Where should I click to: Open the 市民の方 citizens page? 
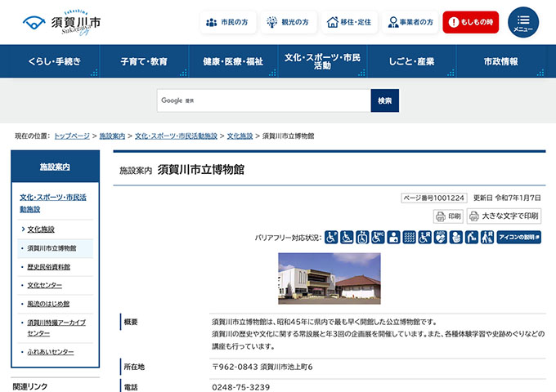pyautogui.click(x=227, y=22)
